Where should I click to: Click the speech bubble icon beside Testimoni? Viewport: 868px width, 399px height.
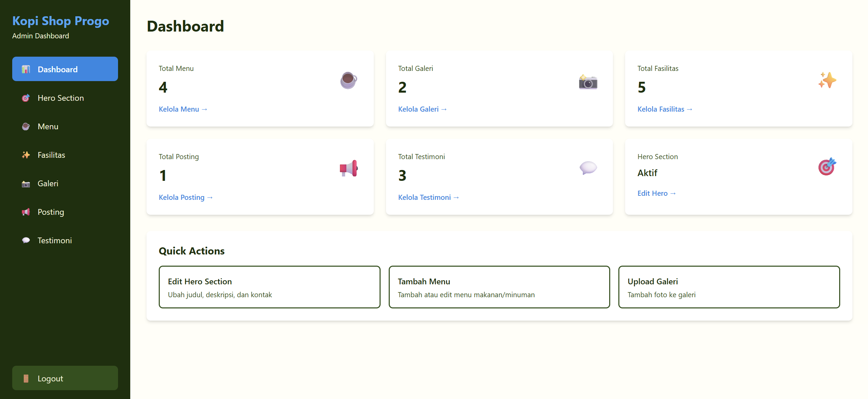25,240
